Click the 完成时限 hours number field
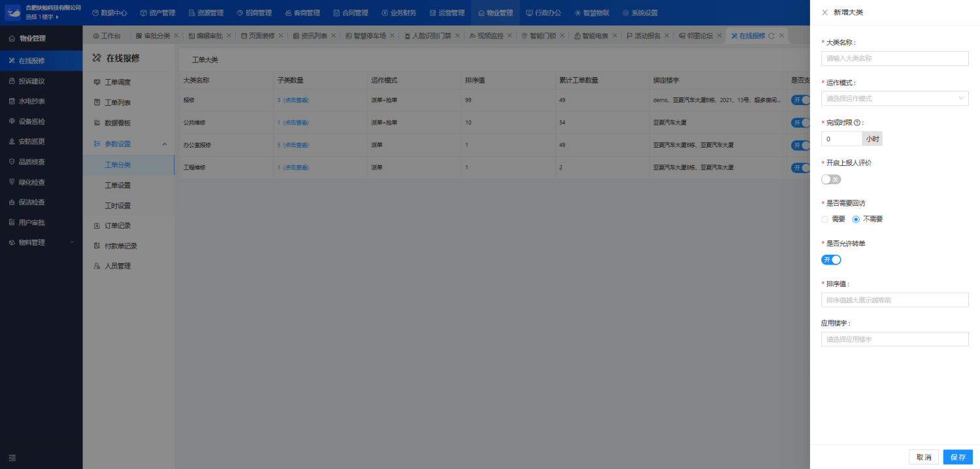 coord(841,138)
